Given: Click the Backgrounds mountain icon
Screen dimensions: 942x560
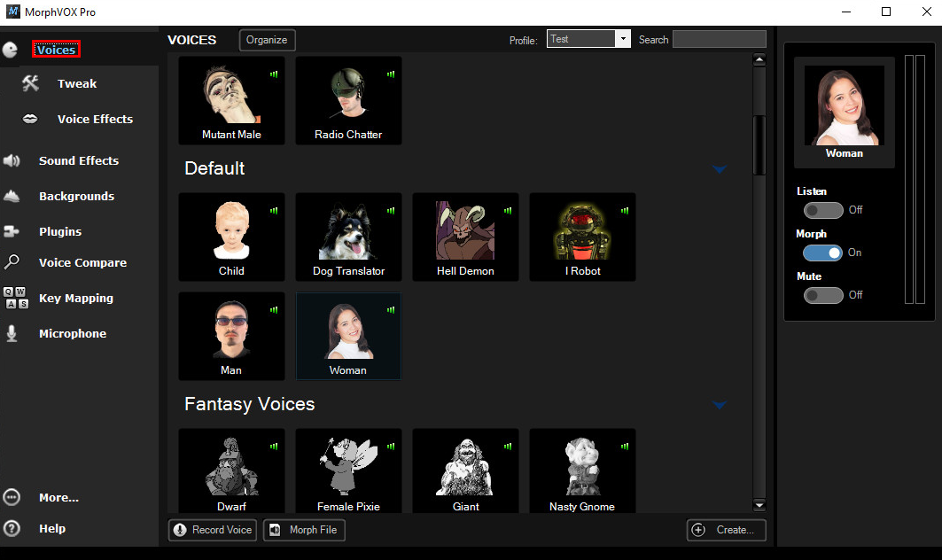Looking at the screenshot, I should (12, 196).
